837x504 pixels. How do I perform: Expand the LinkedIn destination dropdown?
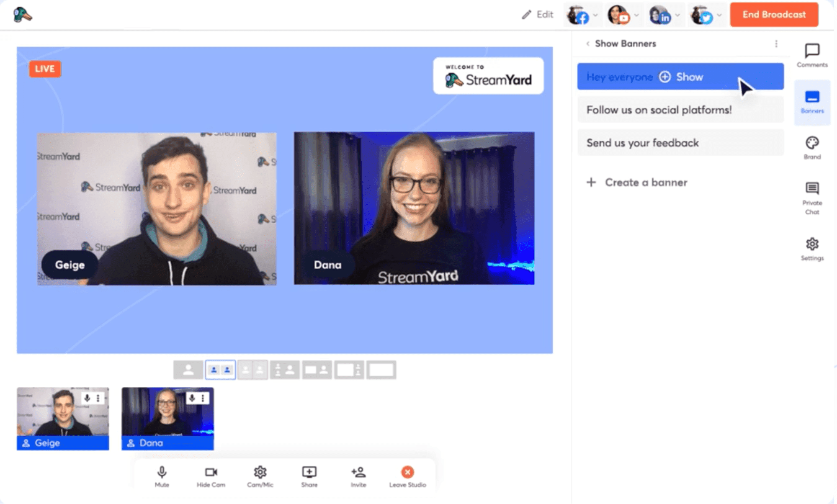point(677,15)
